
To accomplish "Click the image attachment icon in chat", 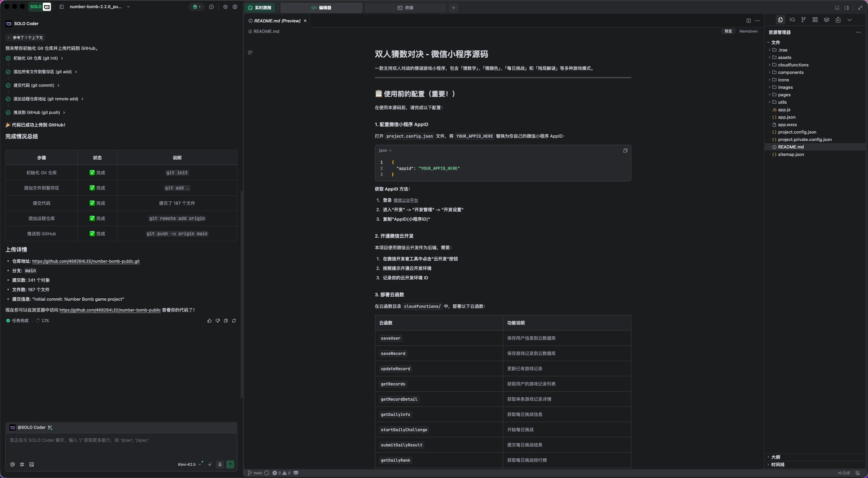I will pos(32,464).
